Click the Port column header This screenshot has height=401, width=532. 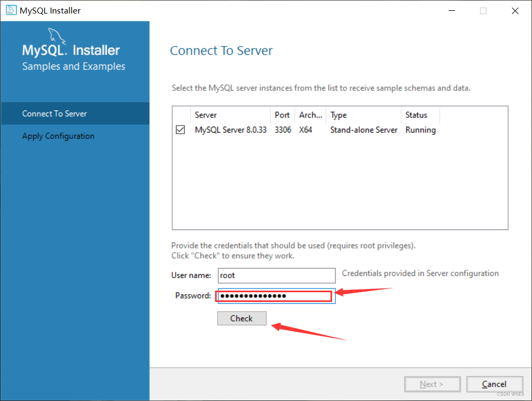click(x=283, y=115)
